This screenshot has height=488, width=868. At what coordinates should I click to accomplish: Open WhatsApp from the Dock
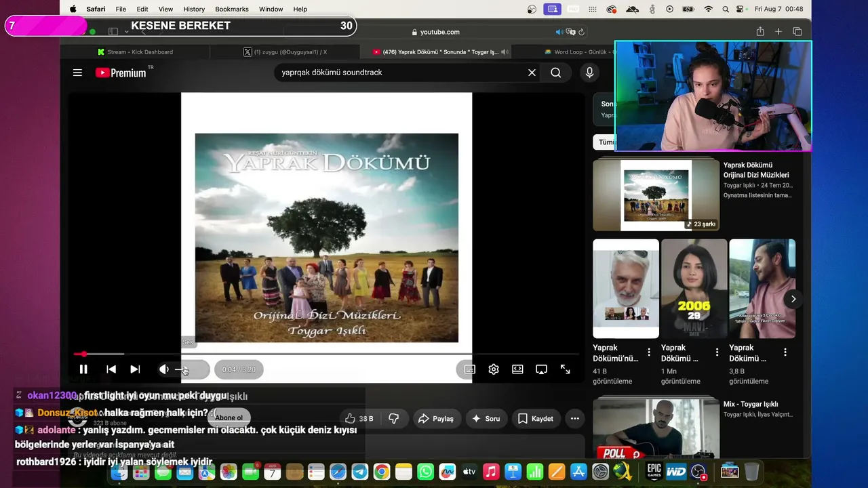tap(425, 472)
